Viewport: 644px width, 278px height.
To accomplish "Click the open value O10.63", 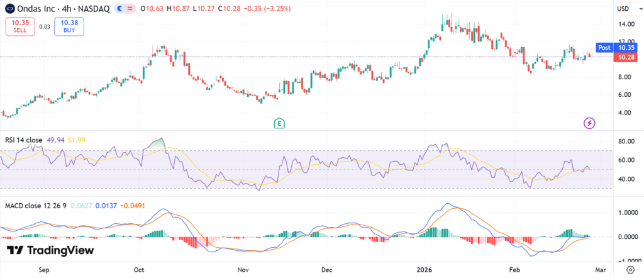I will pyautogui.click(x=152, y=8).
